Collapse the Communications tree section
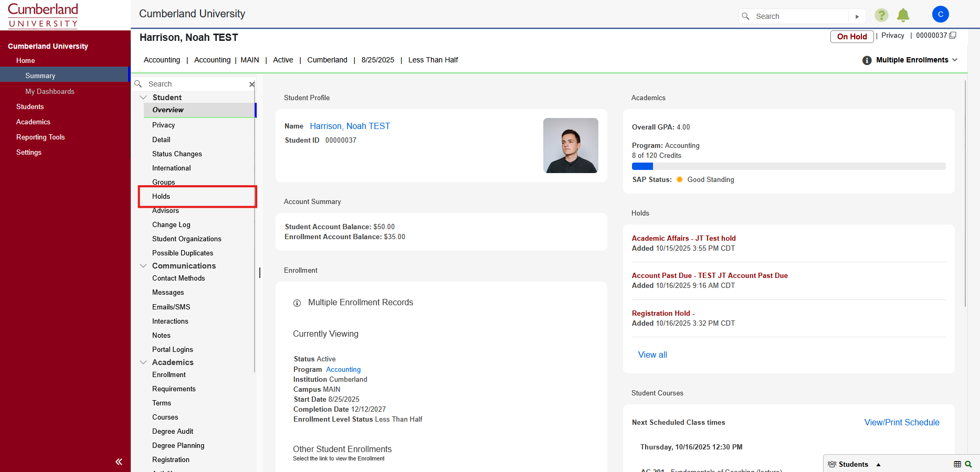Viewport: 980px width, 472px height. tap(143, 266)
